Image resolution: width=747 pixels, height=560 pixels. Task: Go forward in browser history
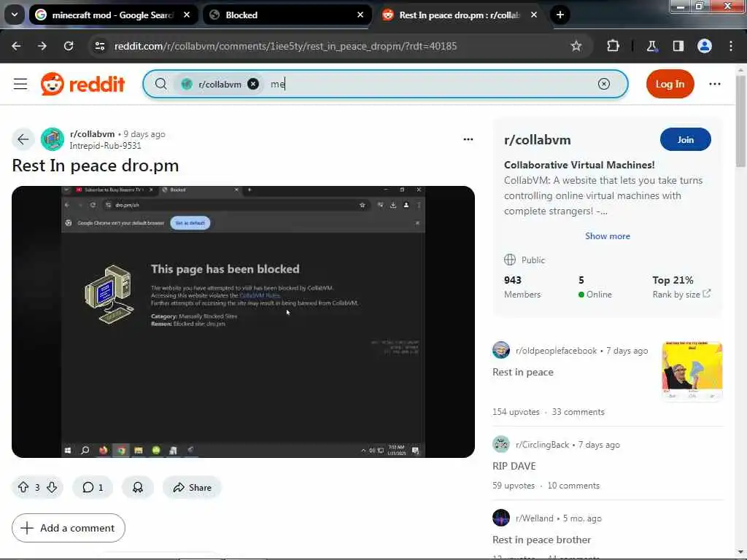pyautogui.click(x=42, y=46)
